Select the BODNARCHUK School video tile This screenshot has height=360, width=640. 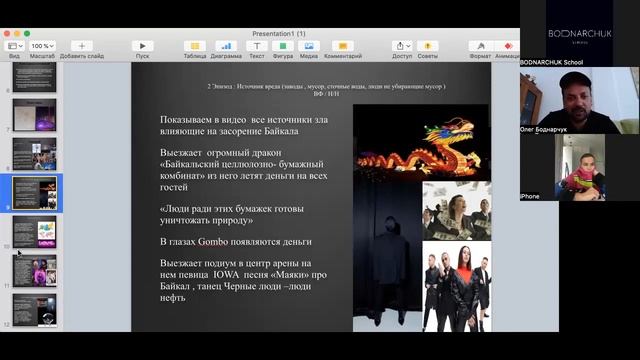580,33
